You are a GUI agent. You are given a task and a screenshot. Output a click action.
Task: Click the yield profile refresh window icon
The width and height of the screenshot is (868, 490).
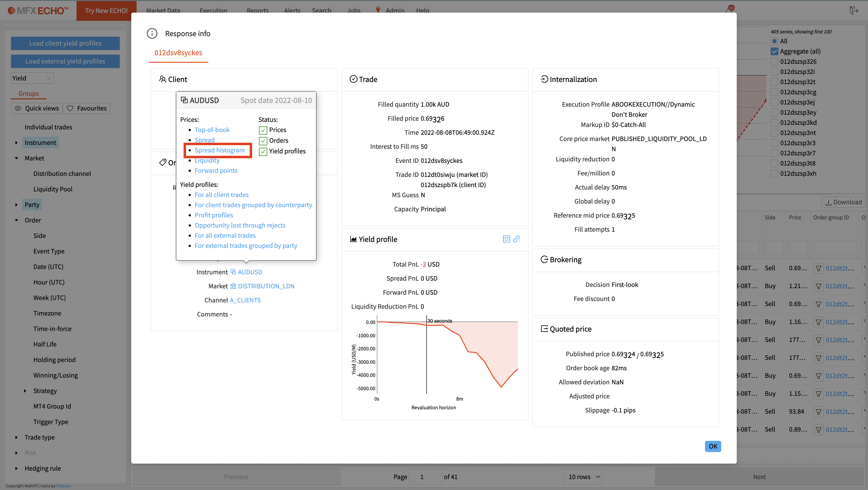coord(506,239)
